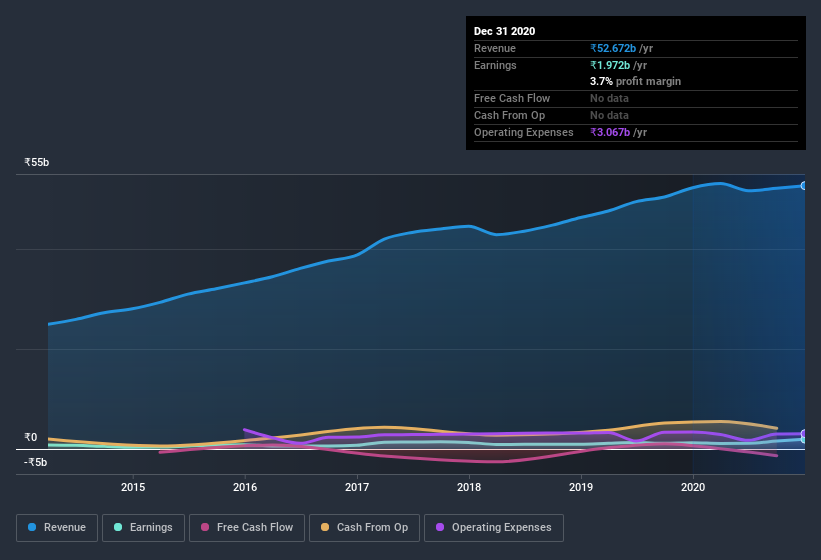Toggle the Free Cash Flow legend button
This screenshot has height=560, width=821.
[x=247, y=528]
